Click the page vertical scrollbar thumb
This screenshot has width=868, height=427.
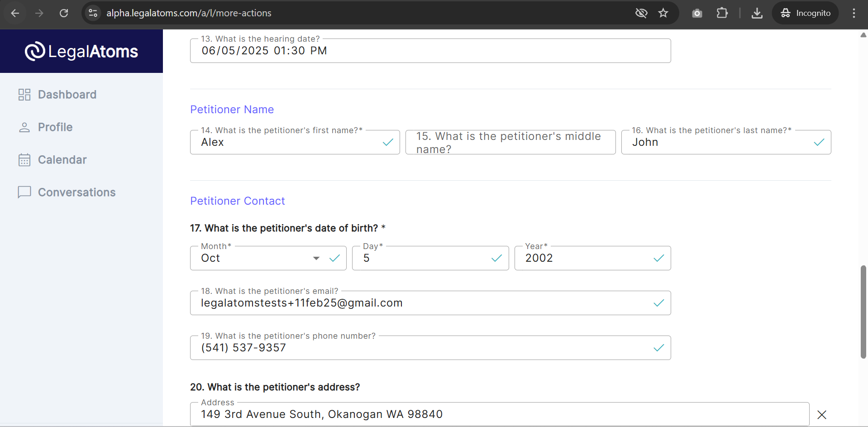click(x=863, y=312)
